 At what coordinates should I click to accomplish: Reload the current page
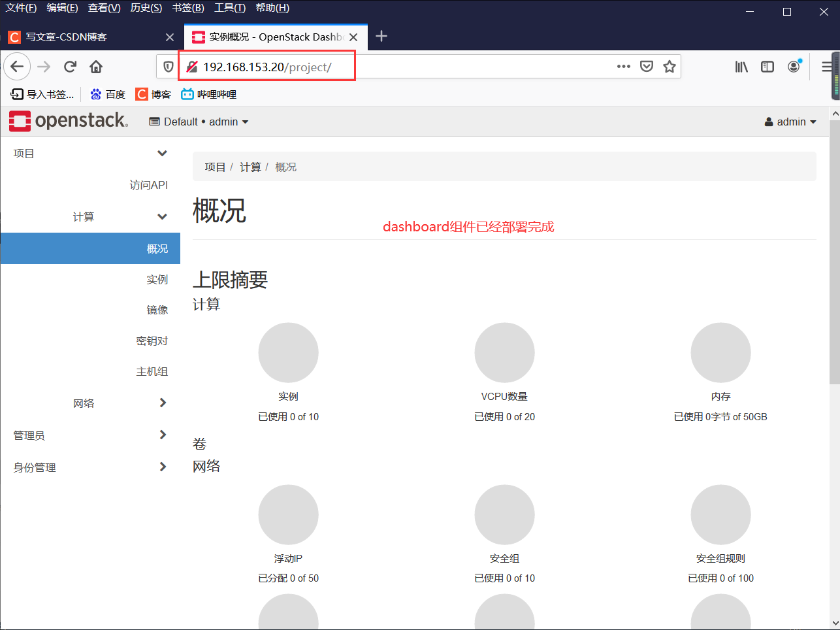[70, 66]
